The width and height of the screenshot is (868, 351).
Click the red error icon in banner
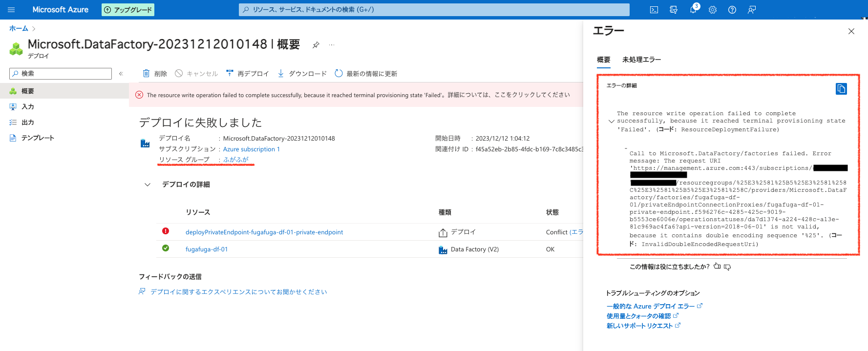point(139,95)
